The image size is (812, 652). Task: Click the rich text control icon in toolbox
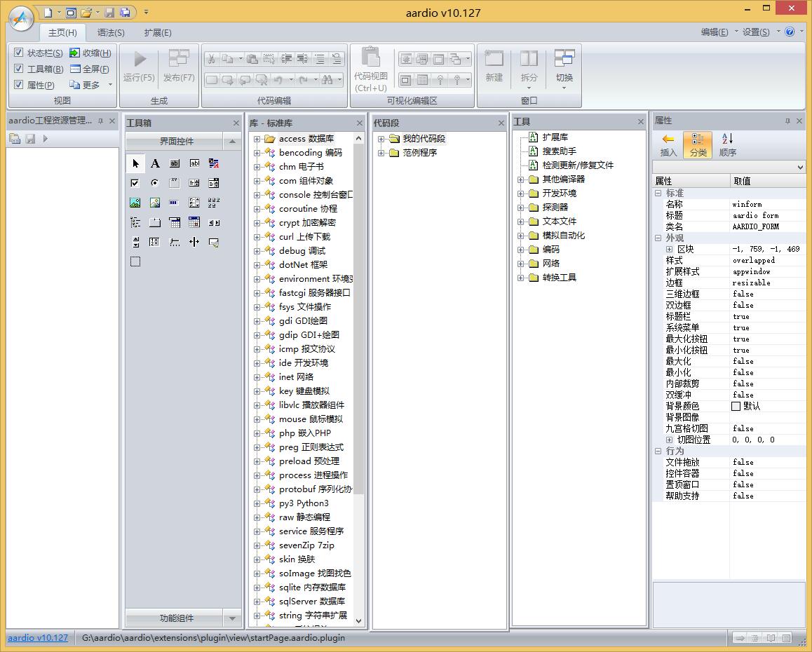pos(214,163)
